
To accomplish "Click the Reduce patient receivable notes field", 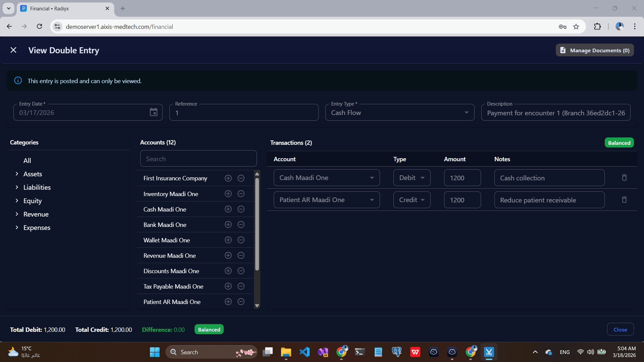I will [549, 200].
